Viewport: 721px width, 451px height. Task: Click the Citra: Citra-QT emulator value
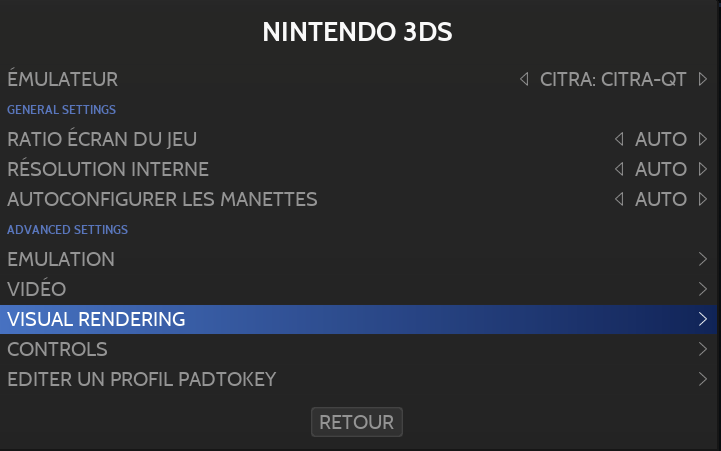point(613,79)
